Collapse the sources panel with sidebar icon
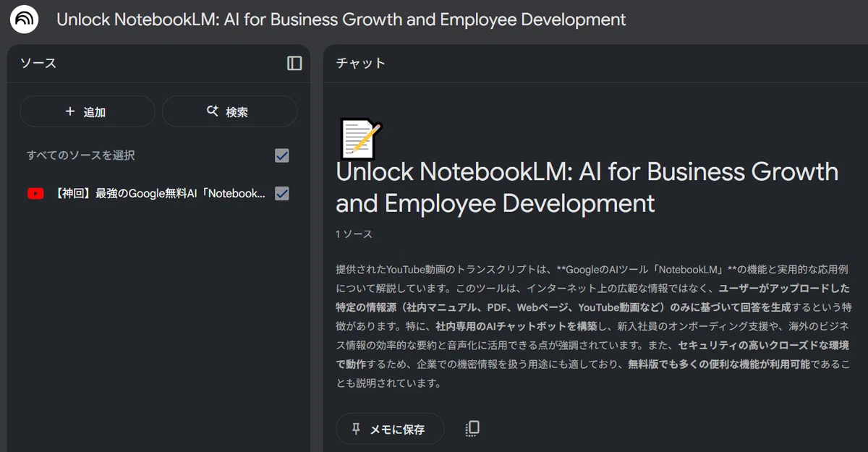Viewport: 868px width, 452px height. 294,64
